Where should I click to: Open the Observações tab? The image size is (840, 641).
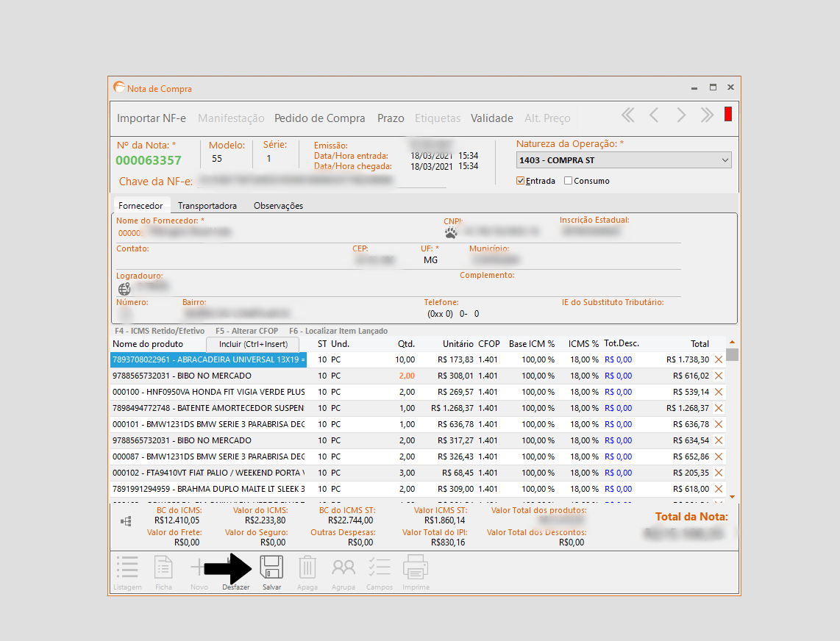(x=278, y=206)
